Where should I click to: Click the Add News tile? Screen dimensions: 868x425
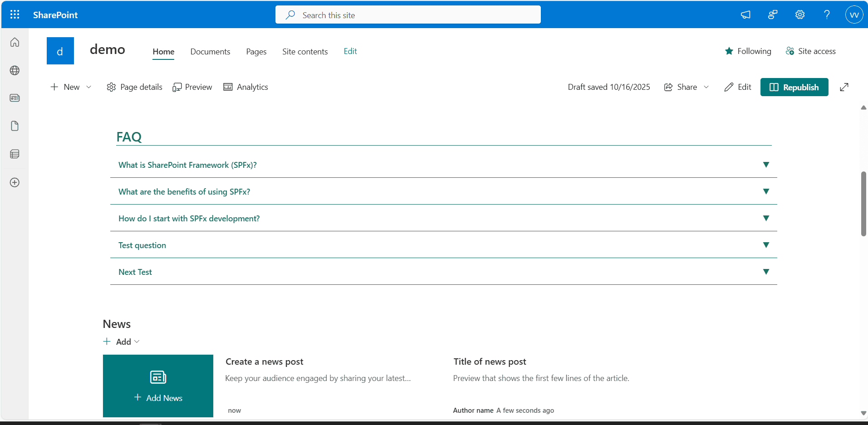click(158, 386)
